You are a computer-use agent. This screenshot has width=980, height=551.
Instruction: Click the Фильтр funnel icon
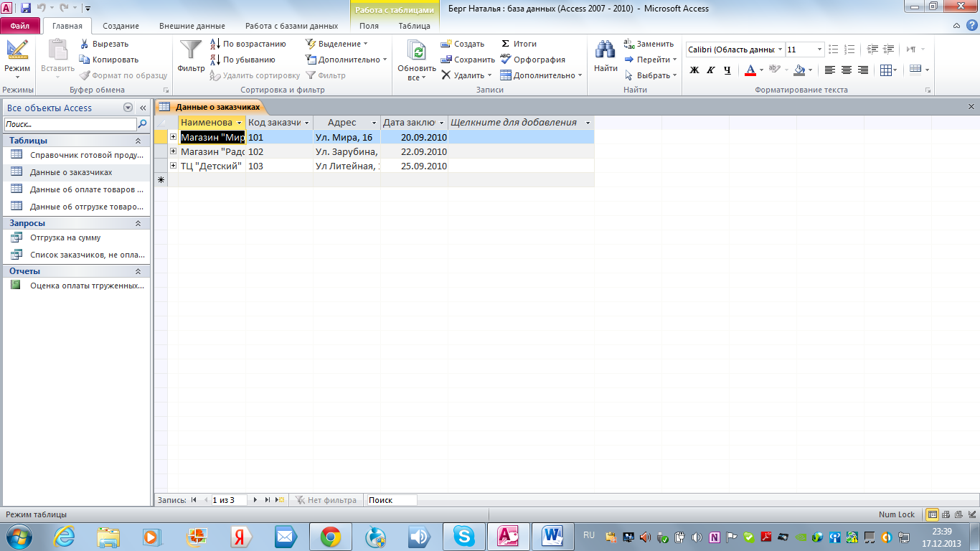click(x=191, y=50)
